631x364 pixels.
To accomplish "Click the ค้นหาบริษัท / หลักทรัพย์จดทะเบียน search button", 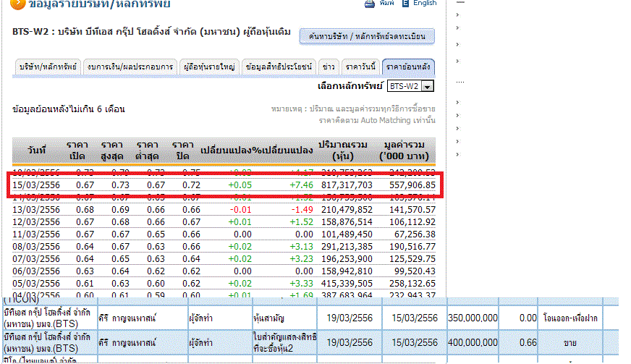I will tap(367, 36).
